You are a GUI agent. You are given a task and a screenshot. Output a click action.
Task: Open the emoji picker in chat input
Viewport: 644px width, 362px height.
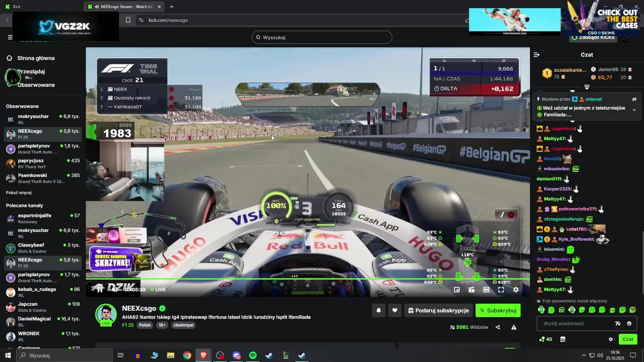click(x=629, y=323)
